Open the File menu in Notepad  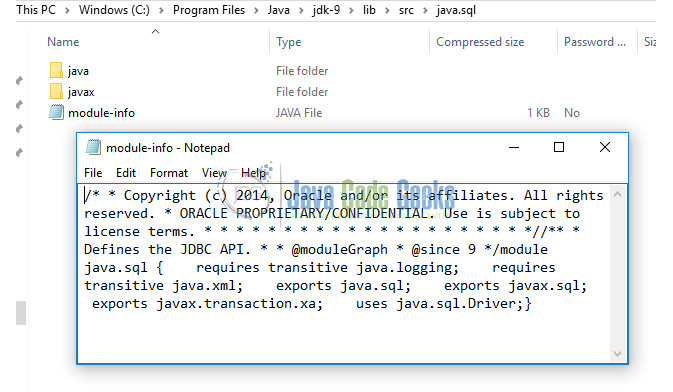pyautogui.click(x=93, y=173)
